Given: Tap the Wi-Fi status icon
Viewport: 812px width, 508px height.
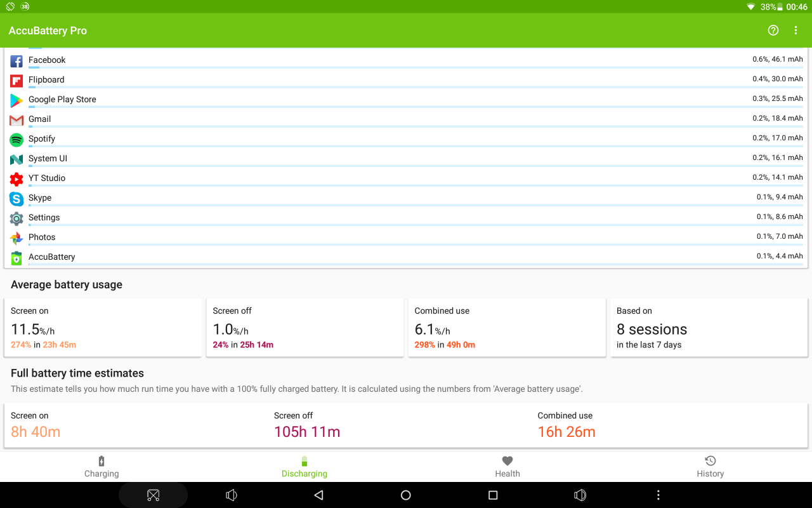Looking at the screenshot, I should [x=751, y=7].
